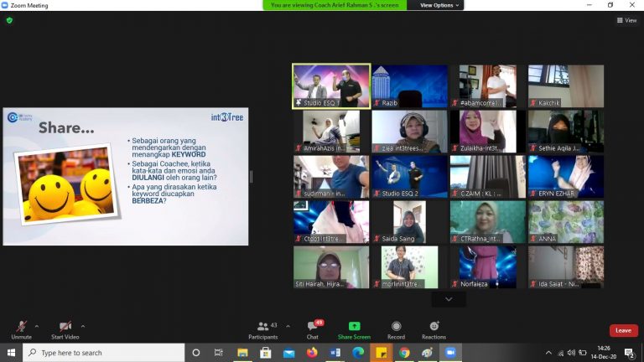Click the Windows taskbar search box
644x362 pixels.
point(101,353)
